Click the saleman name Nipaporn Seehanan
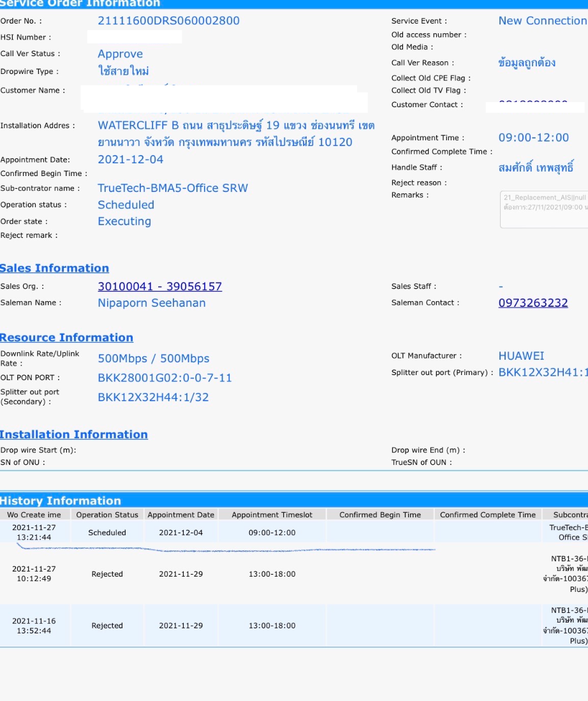The image size is (588, 701). [152, 303]
